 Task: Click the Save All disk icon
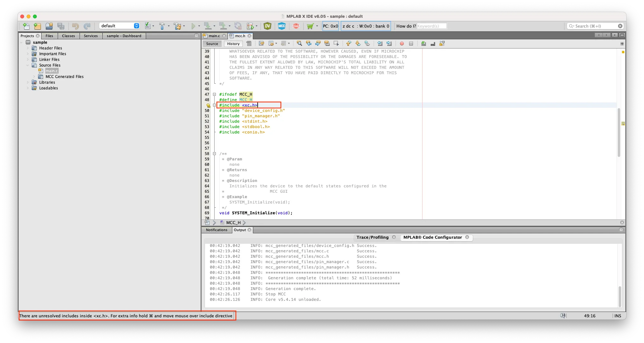(x=61, y=26)
